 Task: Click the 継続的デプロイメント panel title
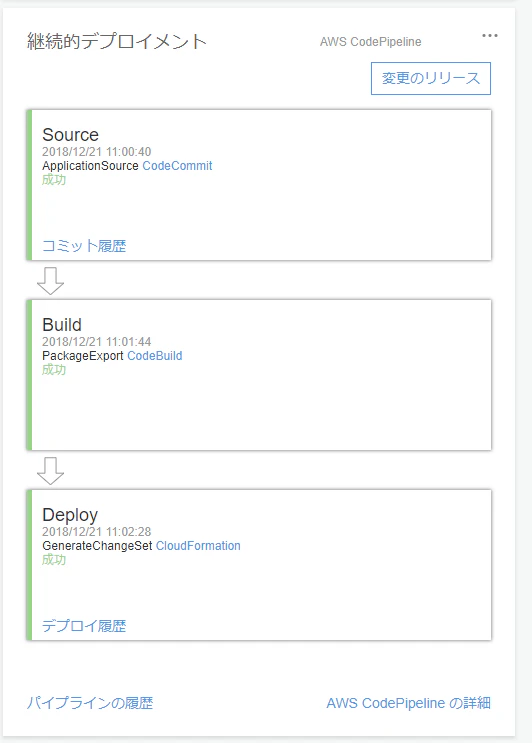[x=117, y=41]
